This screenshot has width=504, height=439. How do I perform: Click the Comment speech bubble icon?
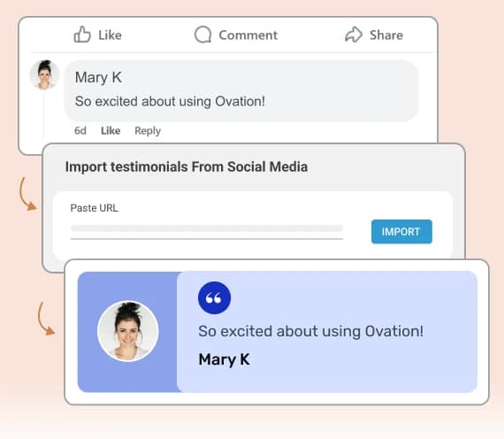(x=203, y=35)
